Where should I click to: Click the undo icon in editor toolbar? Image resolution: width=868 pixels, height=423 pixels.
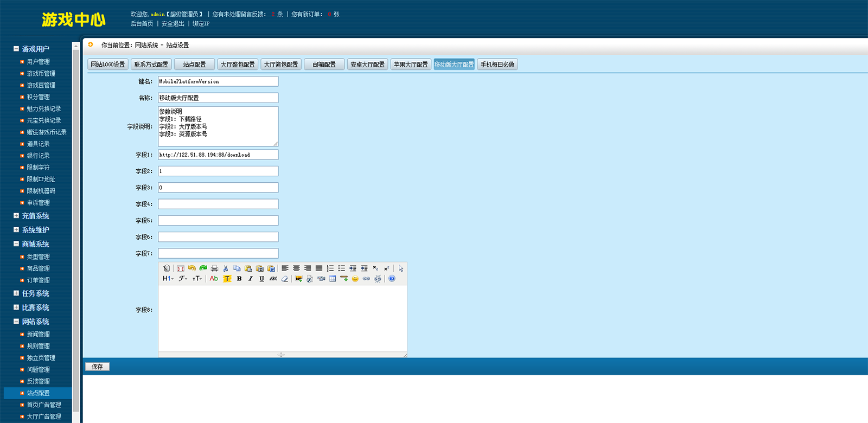pyautogui.click(x=192, y=268)
